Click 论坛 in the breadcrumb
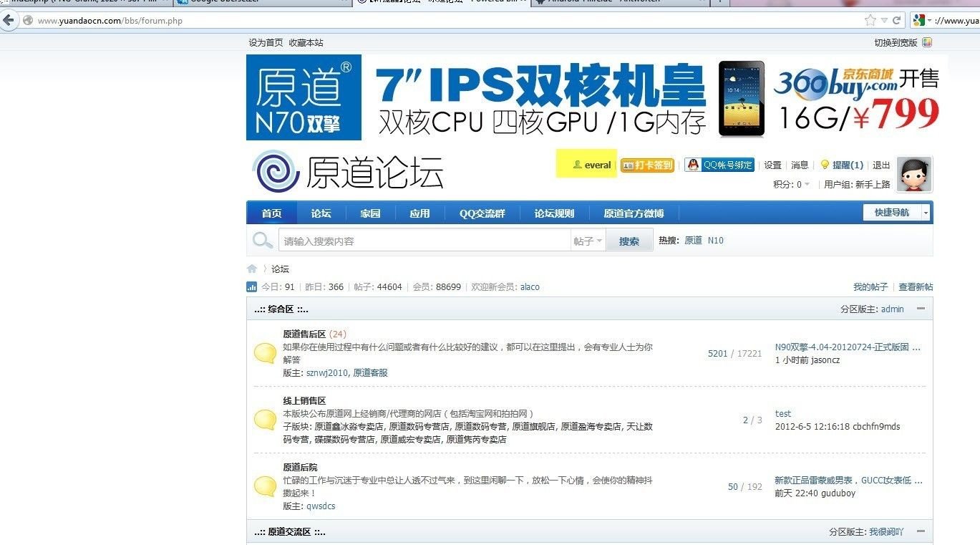This screenshot has width=980, height=545. [x=280, y=269]
